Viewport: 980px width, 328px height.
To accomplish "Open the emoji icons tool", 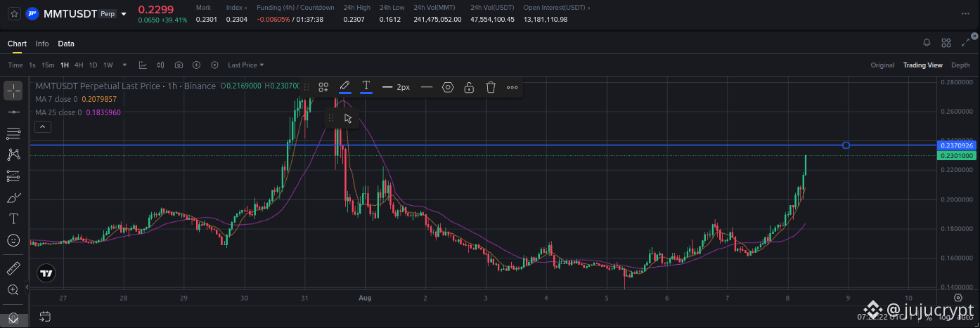I will click(13, 240).
